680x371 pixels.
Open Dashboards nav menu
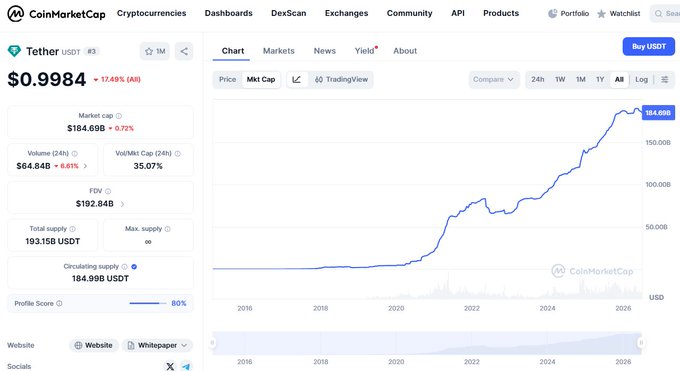(x=229, y=13)
